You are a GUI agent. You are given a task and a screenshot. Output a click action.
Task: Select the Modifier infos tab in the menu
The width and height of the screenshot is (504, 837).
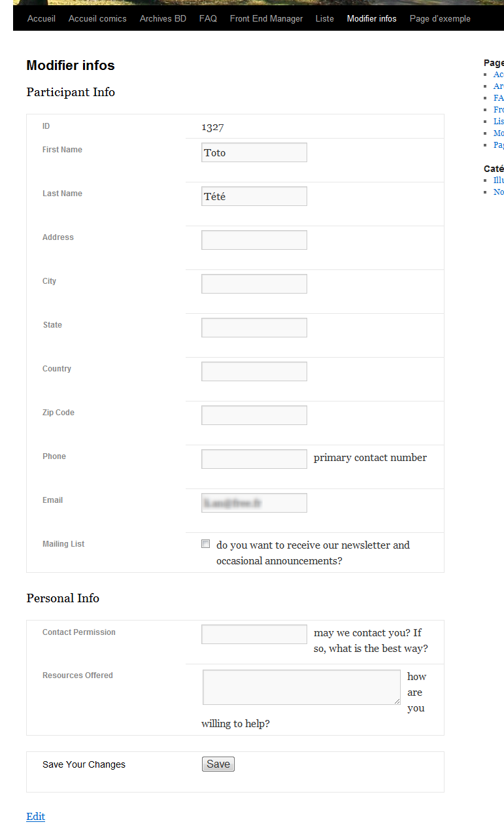[x=372, y=18]
